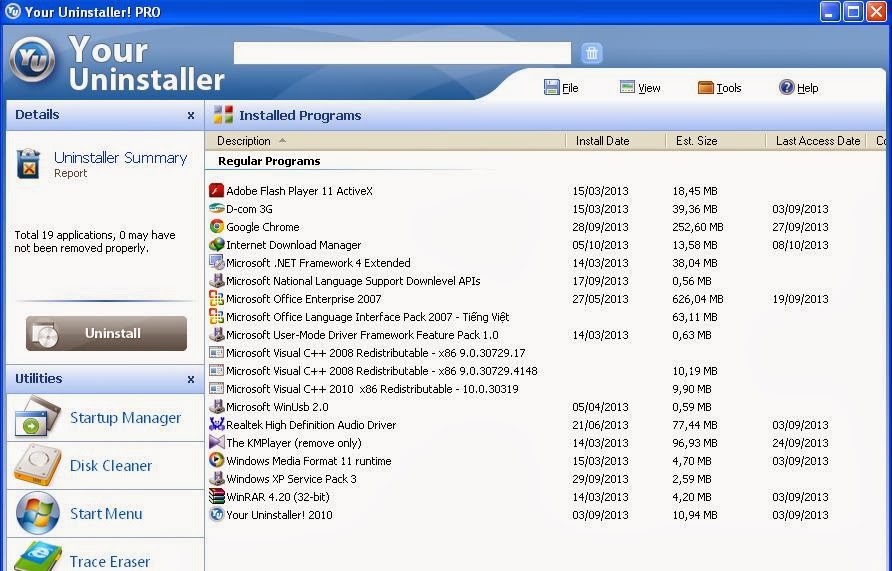Click the 77,44 MB size value
The width and height of the screenshot is (892, 571).
(x=695, y=425)
